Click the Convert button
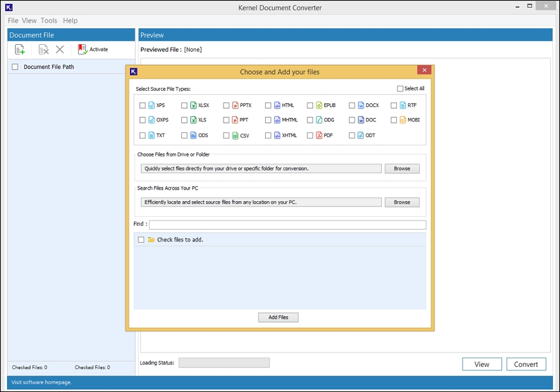The image size is (560, 392). pos(526,364)
